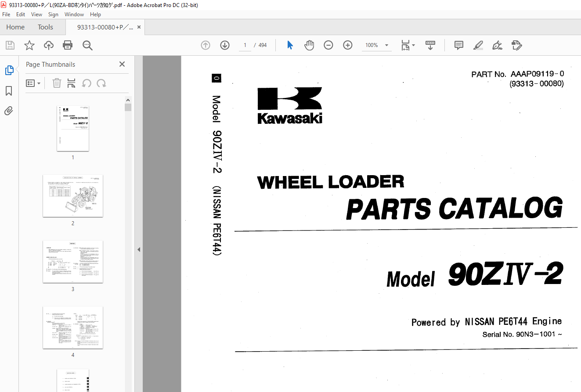
Task: Click the upload to cloud icon
Action: [48, 45]
